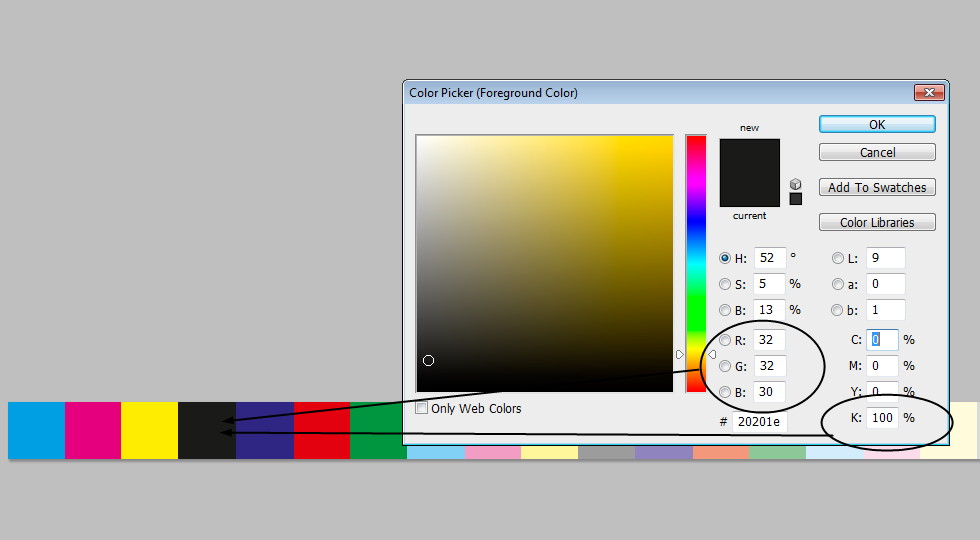
Task: Click the OK button
Action: pyautogui.click(x=877, y=124)
